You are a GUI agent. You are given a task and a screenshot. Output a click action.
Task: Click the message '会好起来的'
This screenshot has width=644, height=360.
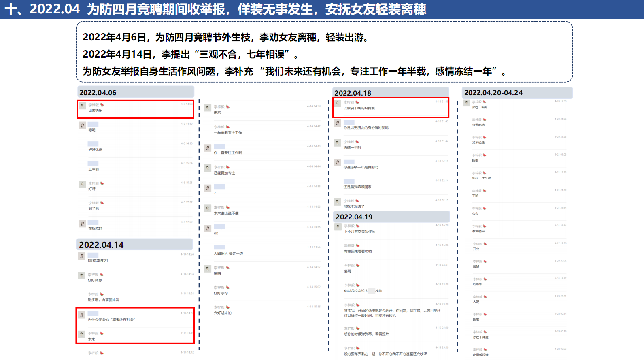[223, 313]
